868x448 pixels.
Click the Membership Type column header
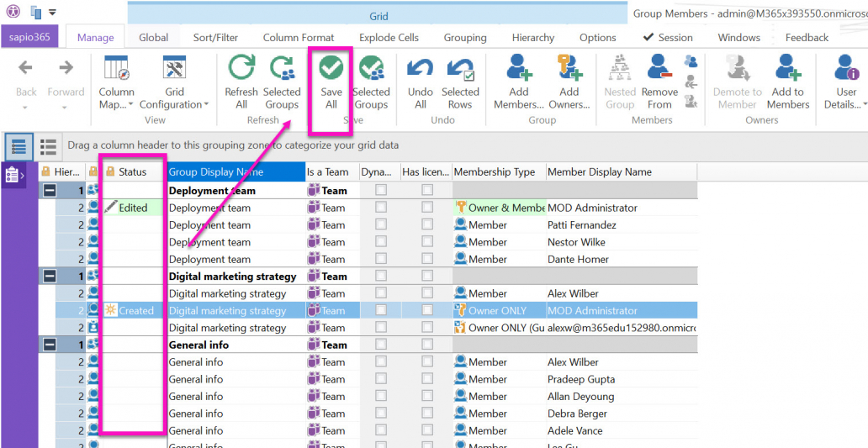499,172
